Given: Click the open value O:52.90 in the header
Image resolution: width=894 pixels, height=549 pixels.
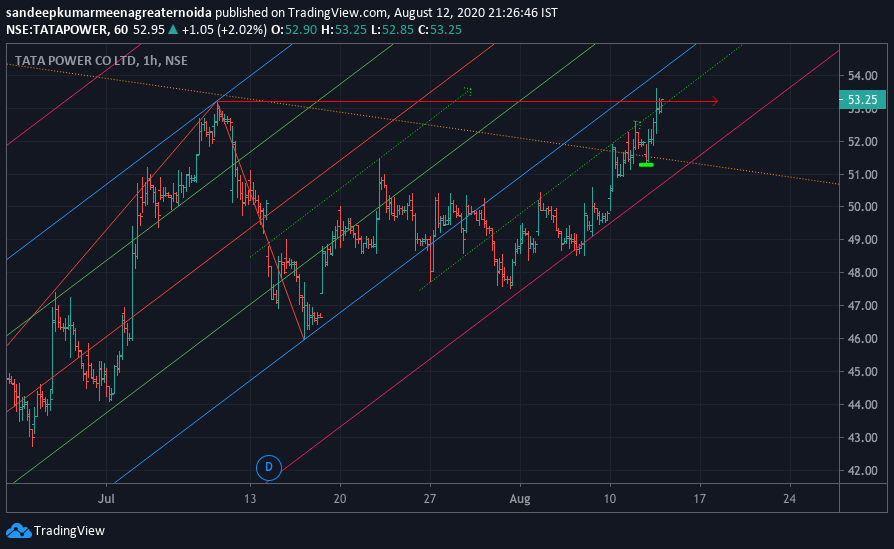Looking at the screenshot, I should (x=294, y=30).
